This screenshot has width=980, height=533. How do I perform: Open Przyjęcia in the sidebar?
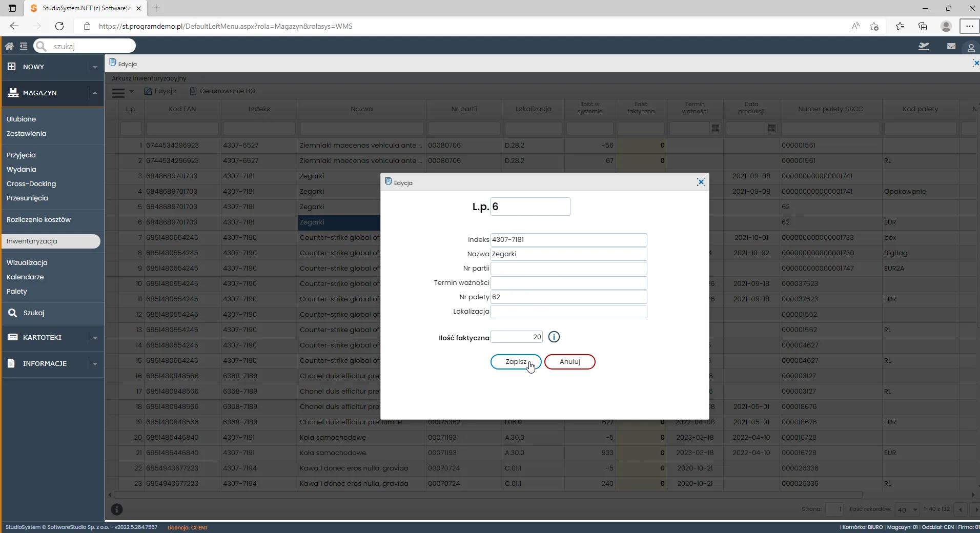click(21, 155)
